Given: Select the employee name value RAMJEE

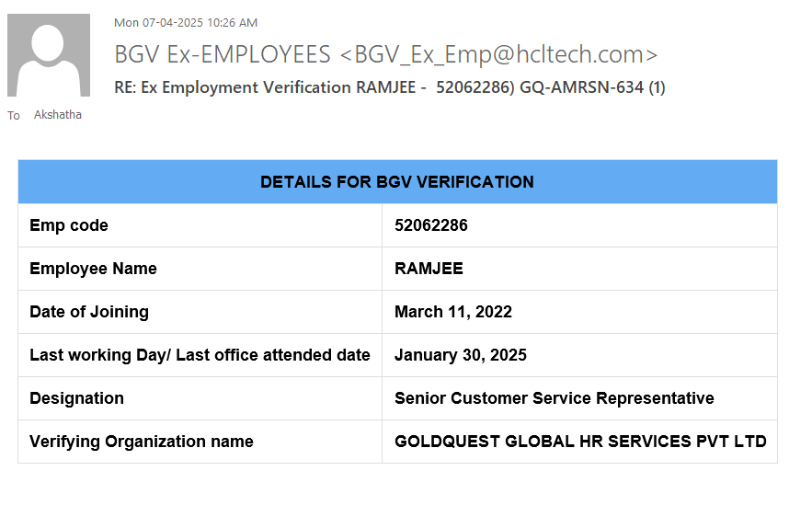Looking at the screenshot, I should pyautogui.click(x=429, y=269).
